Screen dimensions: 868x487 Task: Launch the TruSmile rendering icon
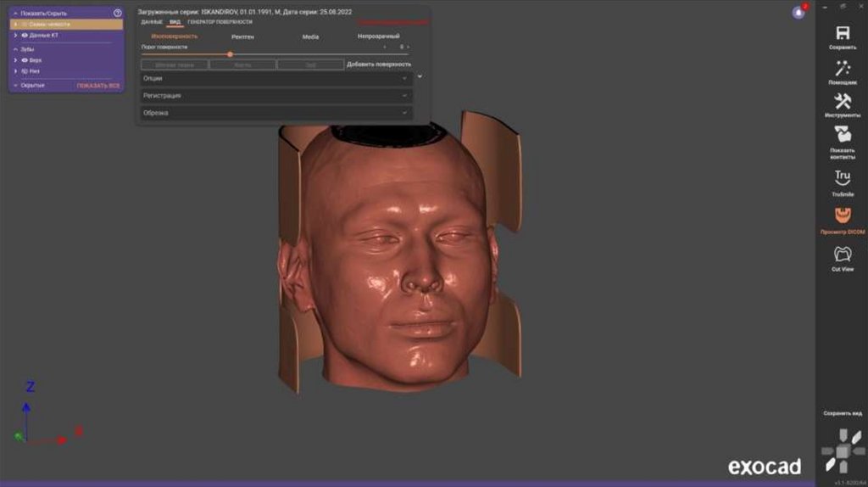coord(843,177)
